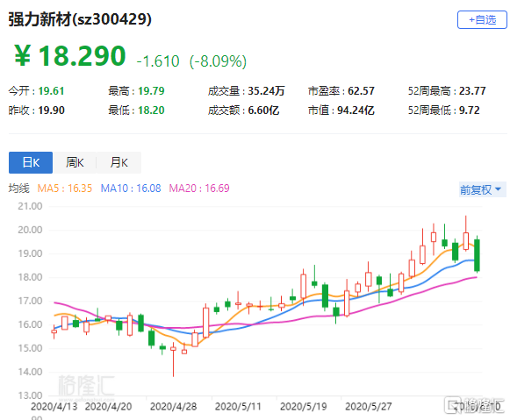The height and width of the screenshot is (420, 510).
Task: Click the 21.00 price axis label
Action: tap(30, 206)
